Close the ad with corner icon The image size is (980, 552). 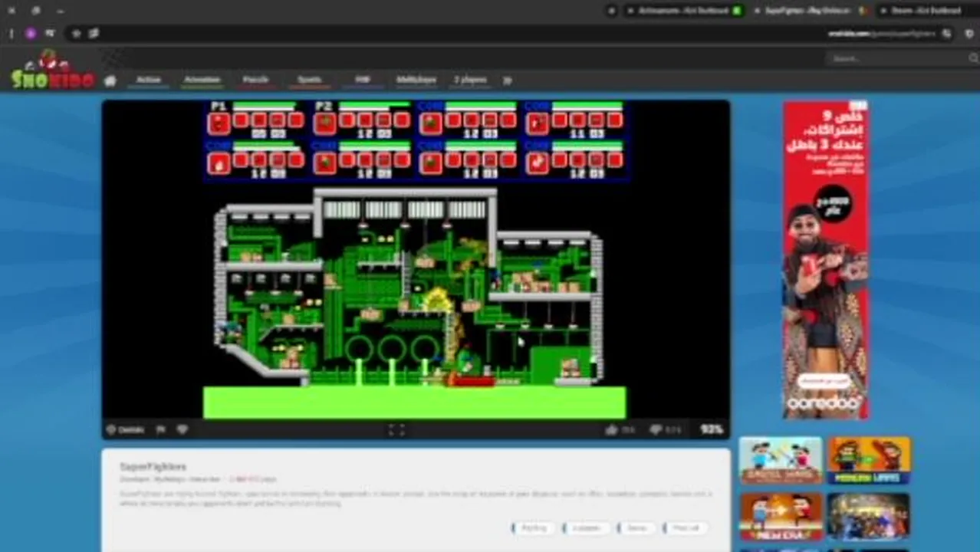click(858, 106)
